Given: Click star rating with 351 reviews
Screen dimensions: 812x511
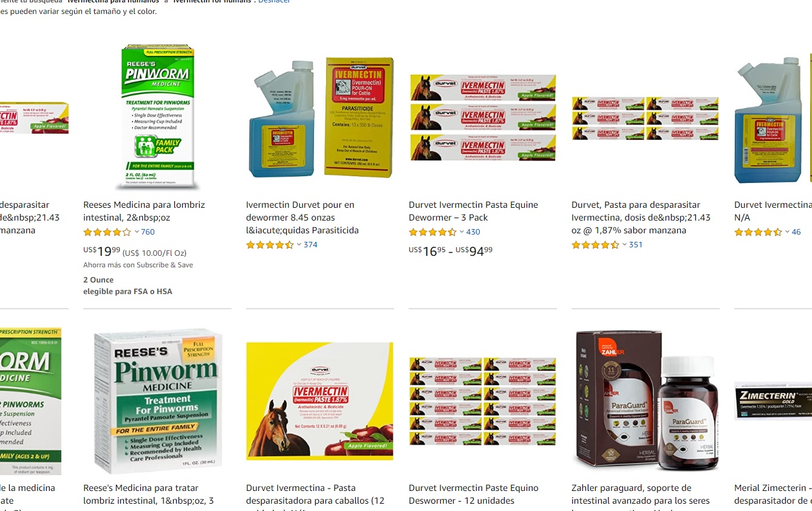Looking at the screenshot, I should pos(595,245).
